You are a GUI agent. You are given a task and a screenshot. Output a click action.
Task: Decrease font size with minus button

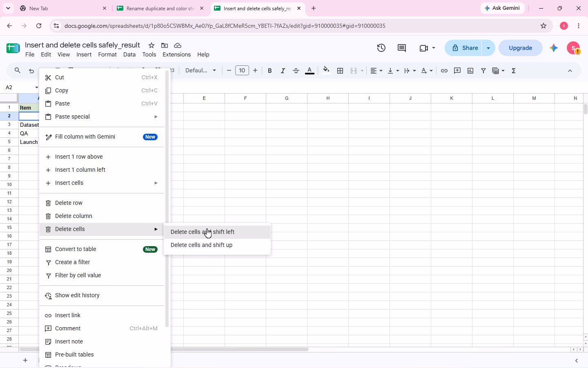229,71
